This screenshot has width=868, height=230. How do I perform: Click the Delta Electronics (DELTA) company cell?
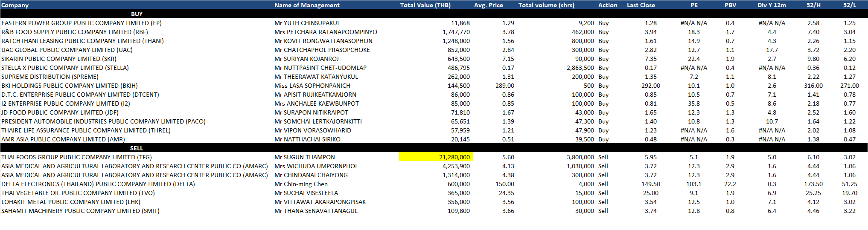point(98,184)
